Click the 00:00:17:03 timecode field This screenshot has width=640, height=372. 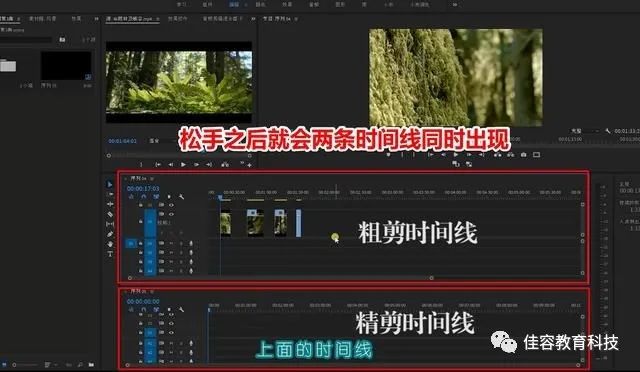point(143,189)
